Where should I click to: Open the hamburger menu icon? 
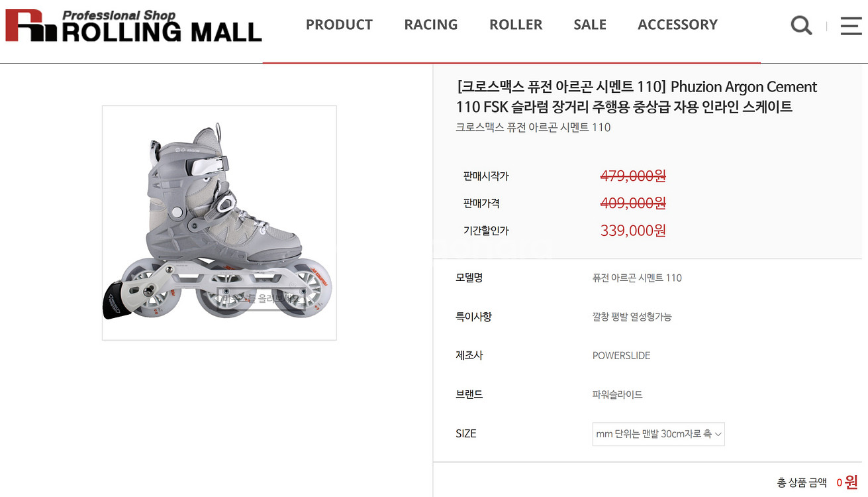[851, 26]
